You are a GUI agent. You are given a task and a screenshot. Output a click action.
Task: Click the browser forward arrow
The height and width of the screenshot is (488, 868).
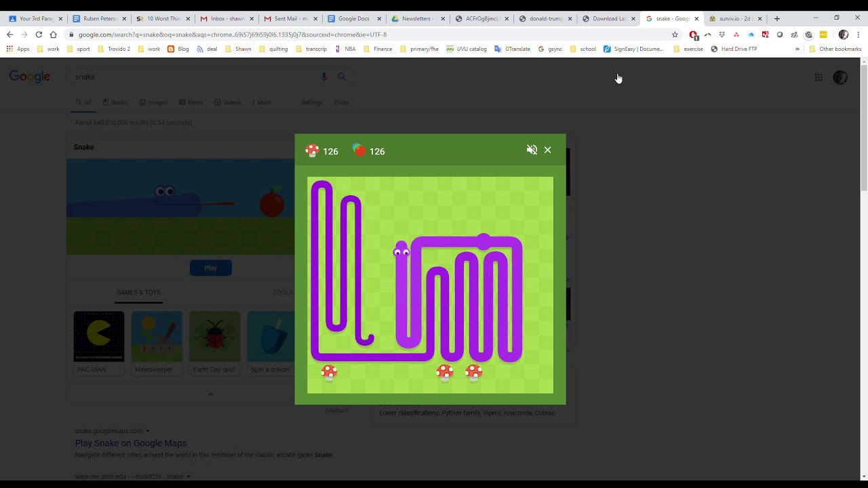(x=24, y=35)
